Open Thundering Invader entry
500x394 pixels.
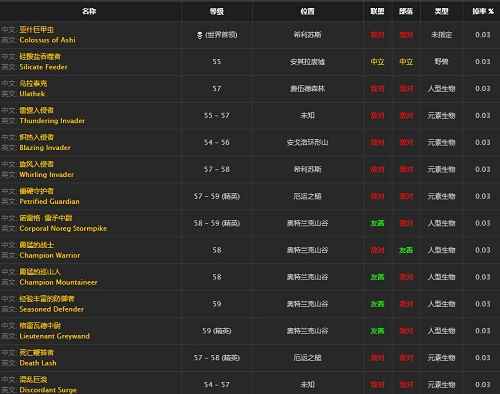[x=52, y=121]
